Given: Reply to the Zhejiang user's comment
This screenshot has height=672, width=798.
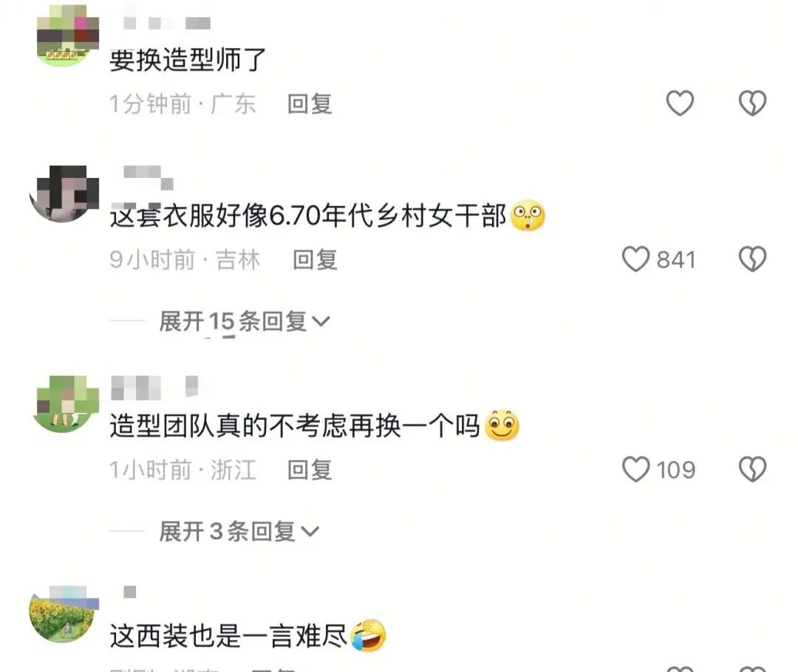Looking at the screenshot, I should click(310, 470).
